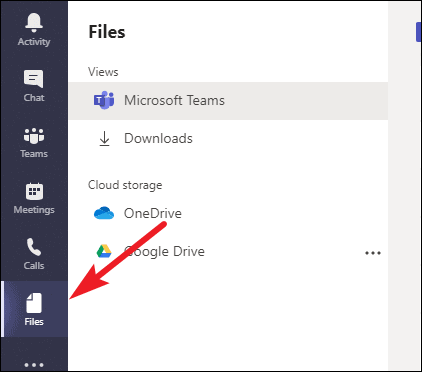Image resolution: width=422 pixels, height=372 pixels.
Task: Expand more apps ellipsis in sidebar
Action: point(34,365)
